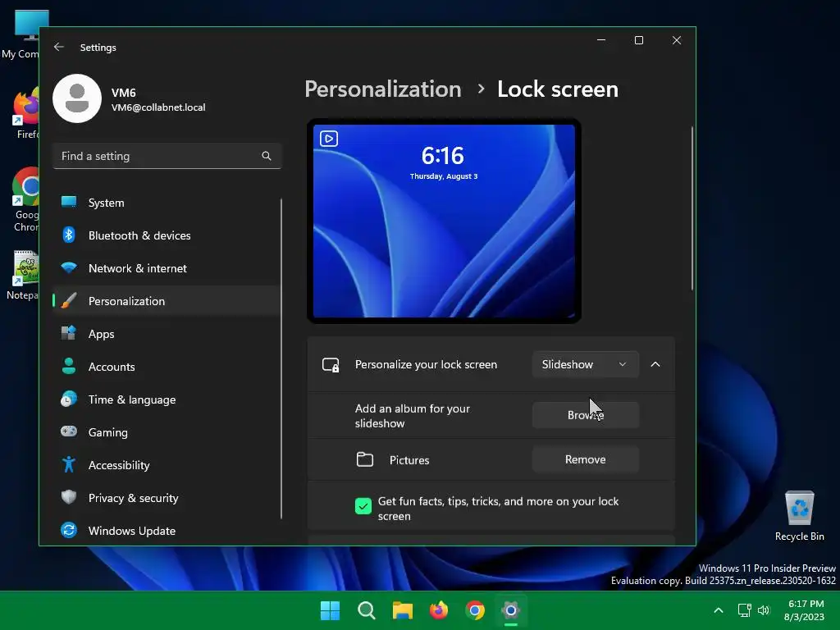This screenshot has width=840, height=630.
Task: Open Bluetooth & devices settings
Action: (x=166, y=235)
